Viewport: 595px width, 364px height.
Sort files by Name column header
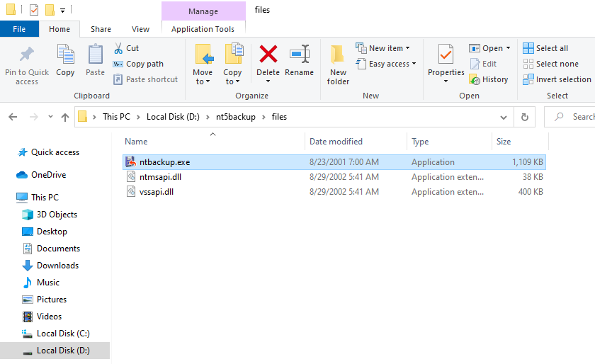tap(136, 142)
